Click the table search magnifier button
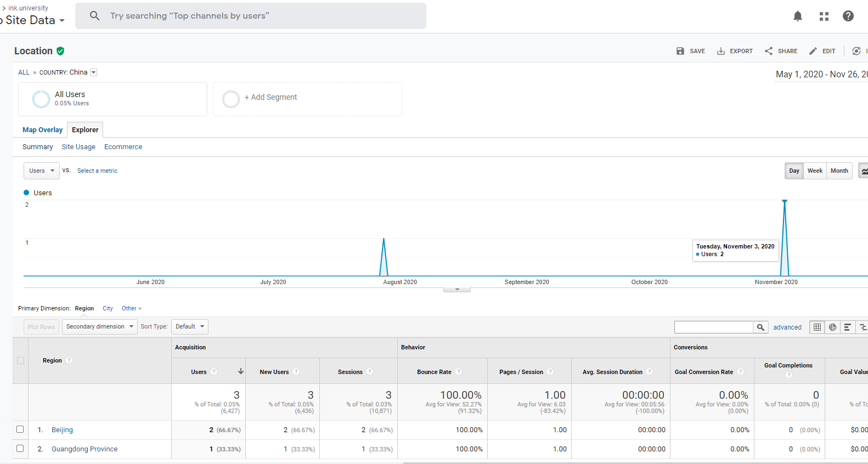Viewport: 868px width, 464px height. 760,327
